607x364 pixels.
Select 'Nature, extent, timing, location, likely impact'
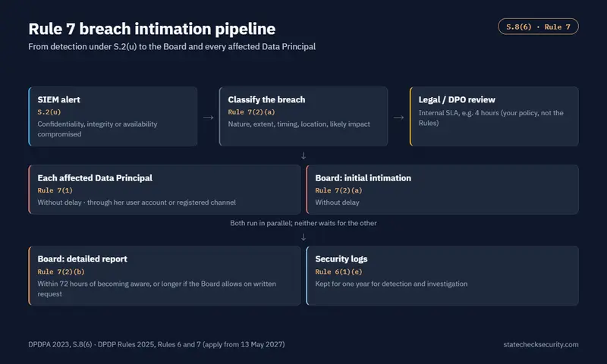tap(299, 124)
